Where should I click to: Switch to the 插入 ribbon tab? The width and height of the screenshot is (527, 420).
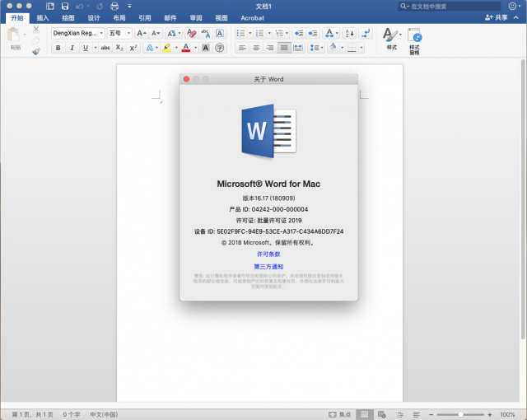[x=43, y=18]
